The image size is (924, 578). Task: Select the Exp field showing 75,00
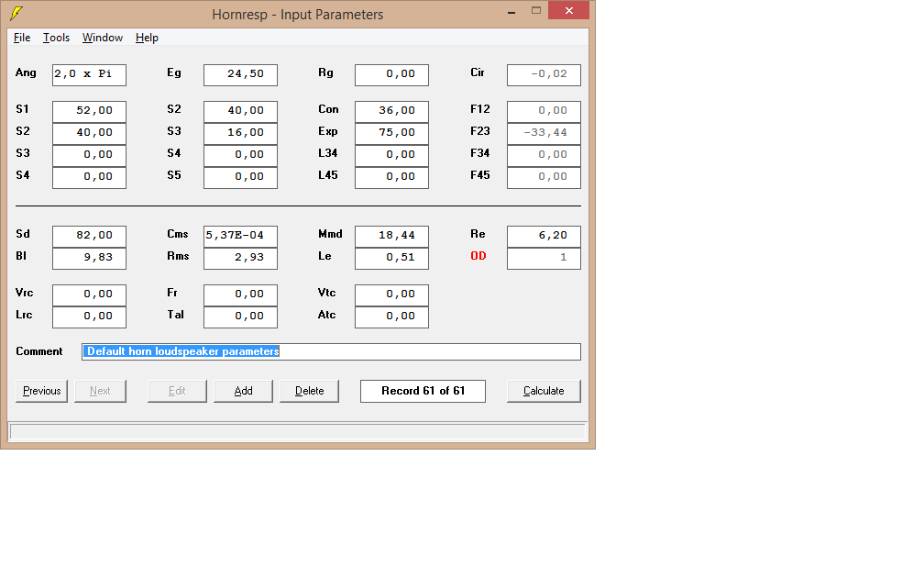coord(392,133)
